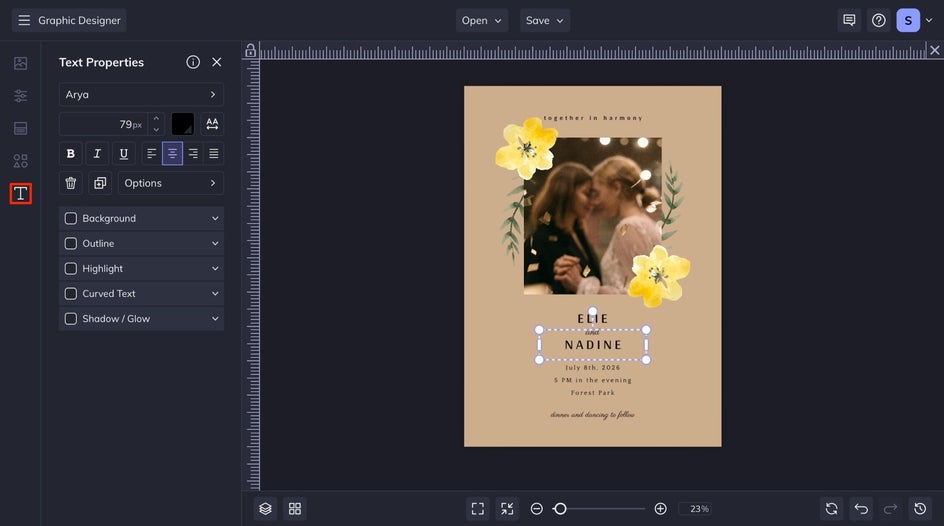
Task: Open the feedback comments icon
Action: click(849, 20)
